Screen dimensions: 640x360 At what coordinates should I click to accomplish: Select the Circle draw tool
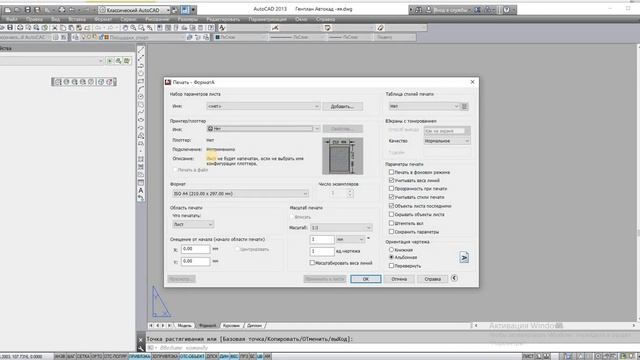(x=141, y=97)
